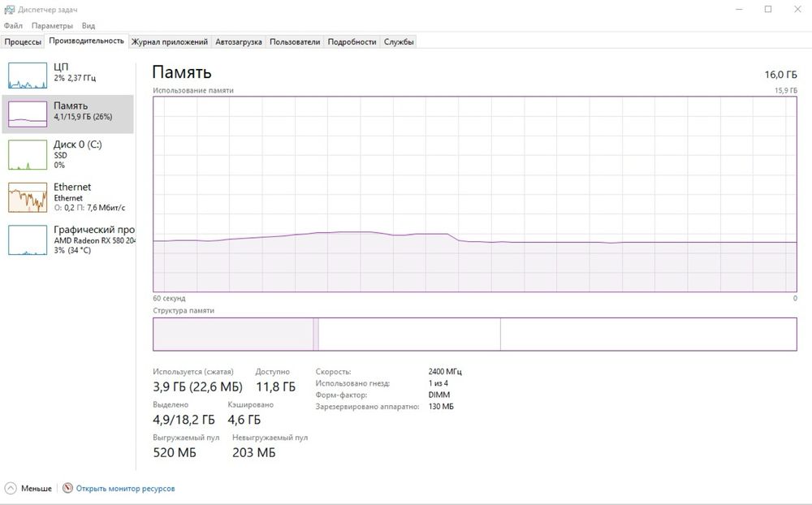Maximize the Task Manager window
812x505 pixels.
pos(768,9)
